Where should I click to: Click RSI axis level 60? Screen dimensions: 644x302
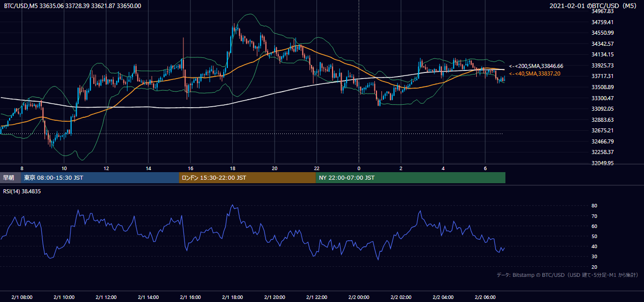pos(594,226)
